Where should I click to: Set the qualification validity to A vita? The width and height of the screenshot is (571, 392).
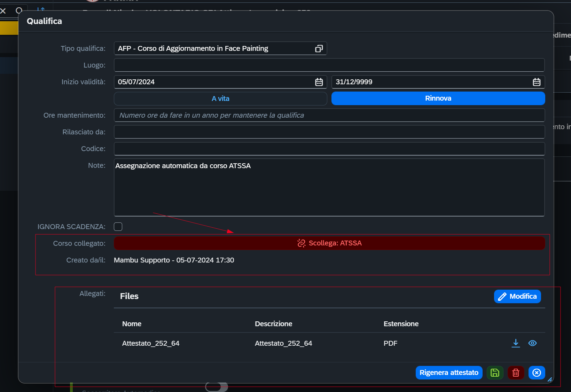(x=220, y=99)
